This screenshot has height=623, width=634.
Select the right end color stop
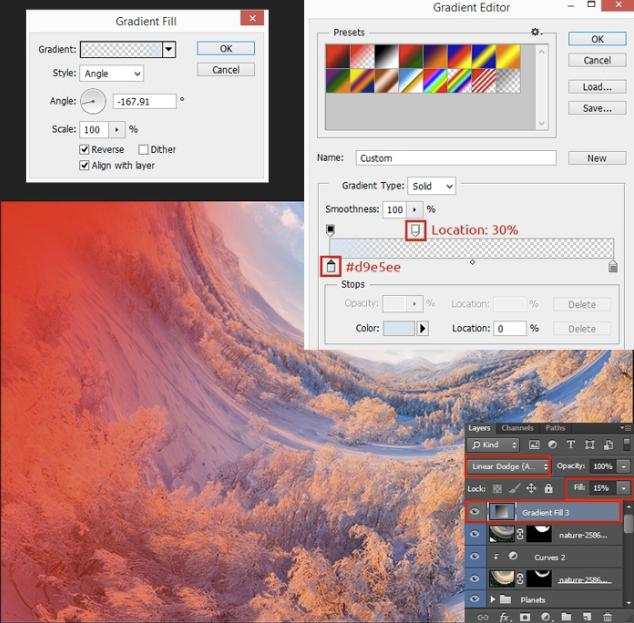(x=613, y=266)
